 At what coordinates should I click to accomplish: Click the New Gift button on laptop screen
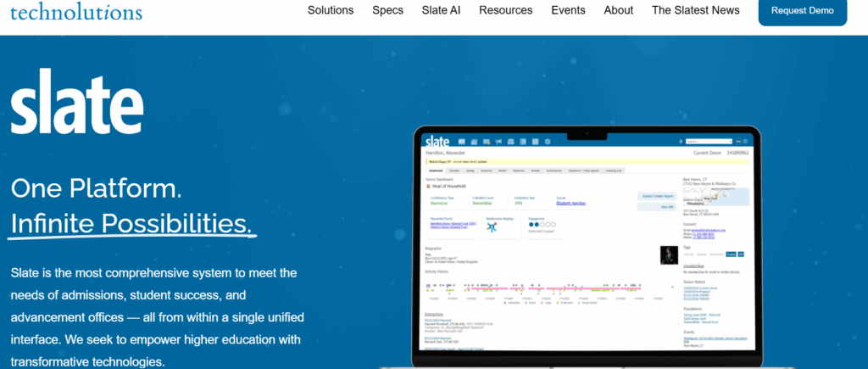point(657,207)
